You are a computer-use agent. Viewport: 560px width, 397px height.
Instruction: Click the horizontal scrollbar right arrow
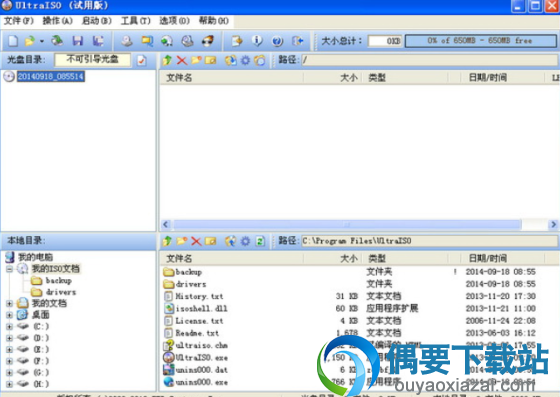pos(553,224)
